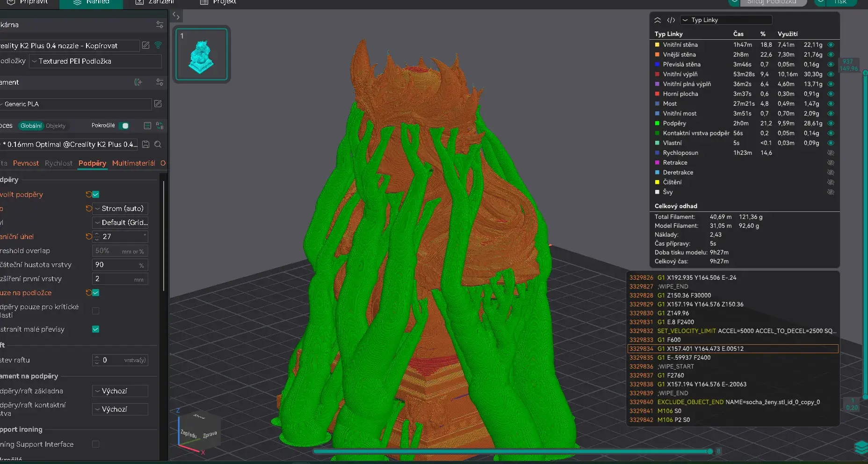Open the support/raft base filament Výchozí dropdown
Image resolution: width=868 pixels, height=464 pixels.
[x=120, y=391]
